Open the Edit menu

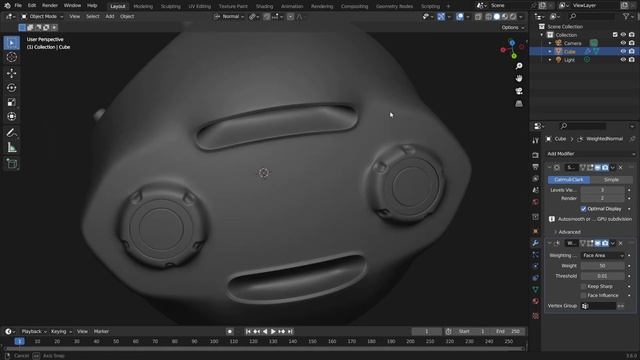[x=32, y=5]
